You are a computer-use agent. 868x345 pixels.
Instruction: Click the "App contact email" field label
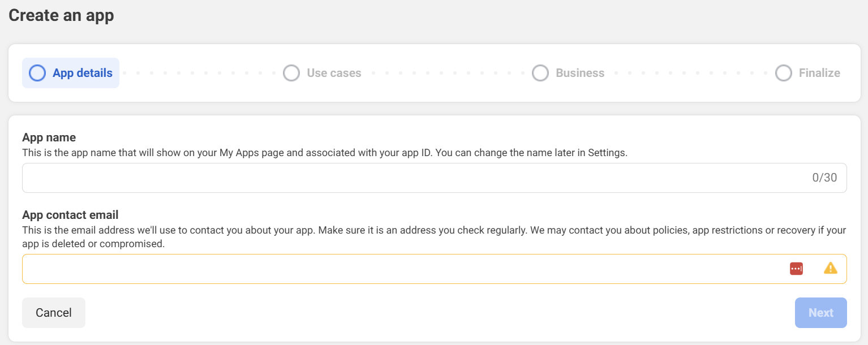pos(70,215)
